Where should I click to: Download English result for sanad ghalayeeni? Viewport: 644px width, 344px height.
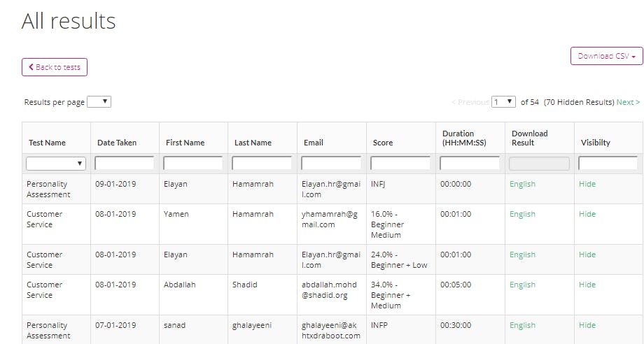pos(522,325)
